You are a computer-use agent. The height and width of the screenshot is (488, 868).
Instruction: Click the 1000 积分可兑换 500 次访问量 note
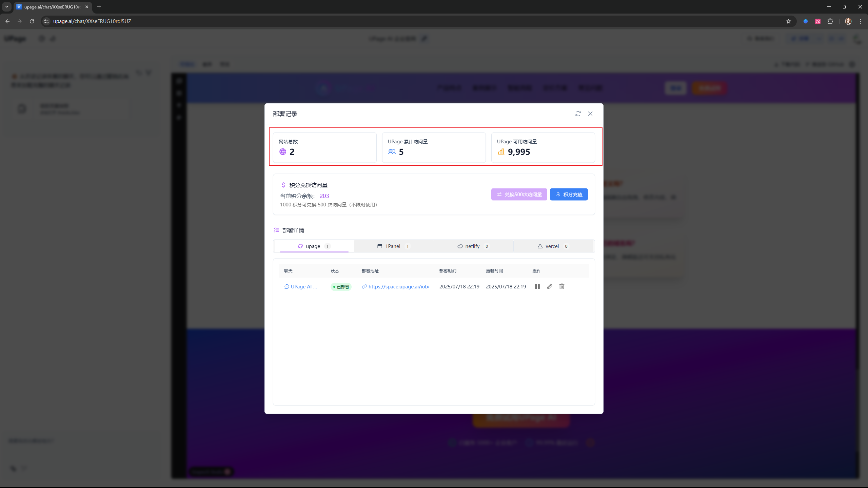[x=328, y=205]
